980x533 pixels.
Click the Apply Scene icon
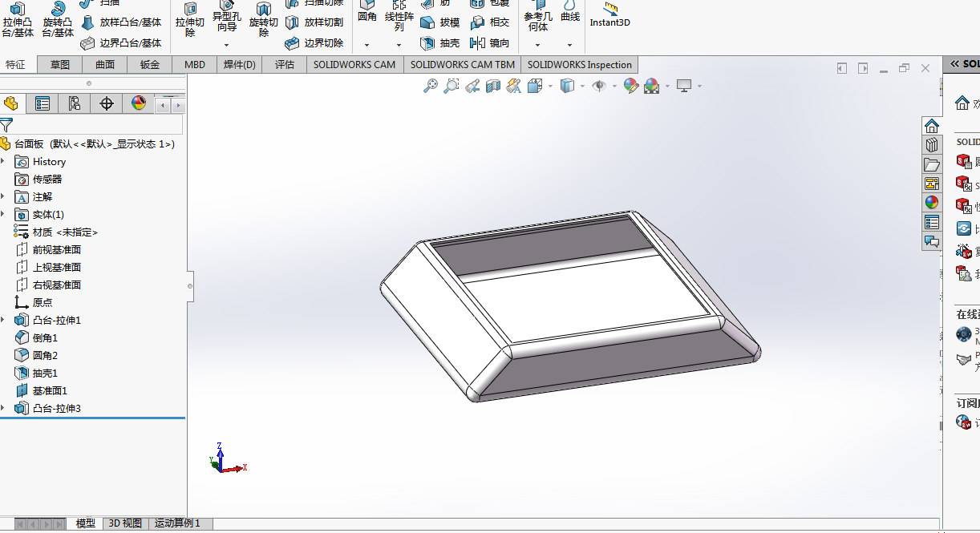pos(651,86)
